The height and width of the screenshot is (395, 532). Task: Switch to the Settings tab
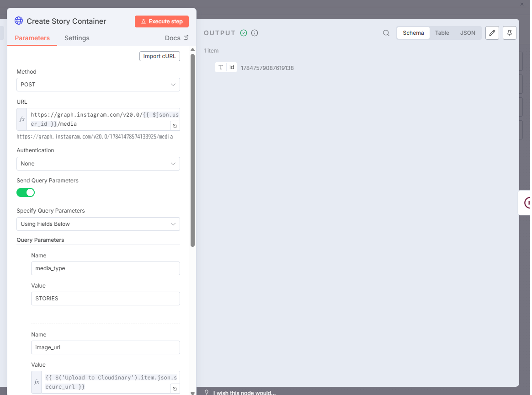(77, 38)
